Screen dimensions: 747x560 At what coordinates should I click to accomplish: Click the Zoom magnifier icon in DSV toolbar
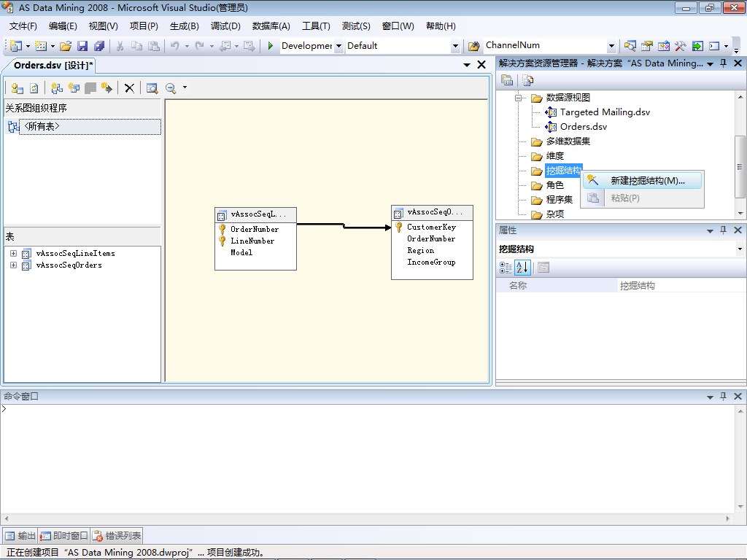171,88
